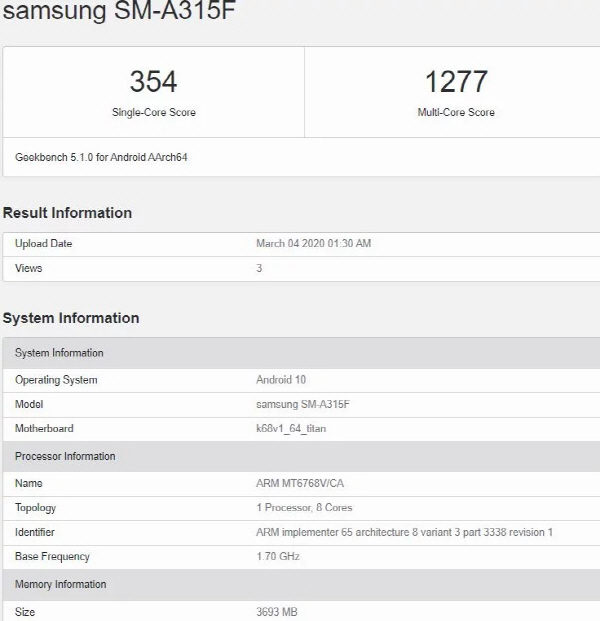This screenshot has height=621, width=600.
Task: Select the 3693 MB memory value
Action: point(277,612)
